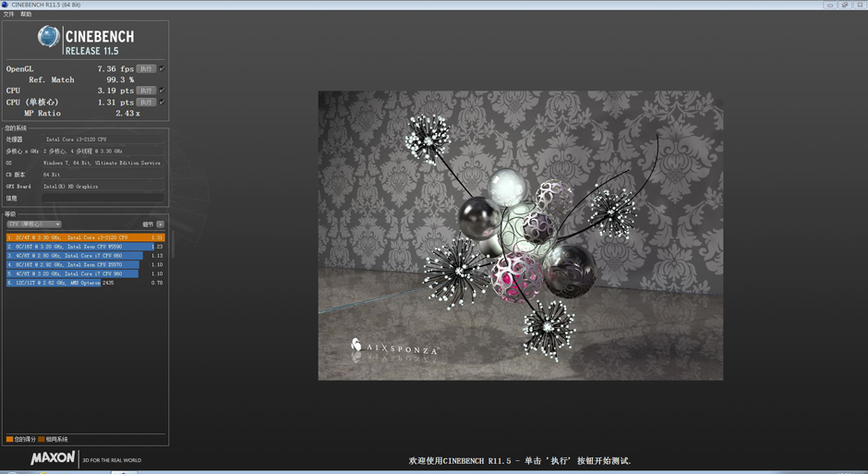Screen dimensions: 868x474
Task: Click the OpenGL 7.36 fps score
Action: [x=115, y=68]
